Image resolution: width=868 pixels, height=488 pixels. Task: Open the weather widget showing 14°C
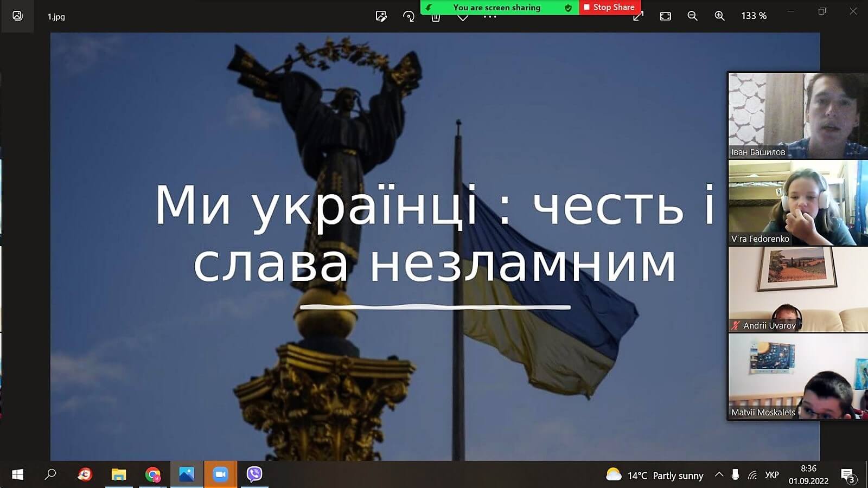[x=654, y=476]
